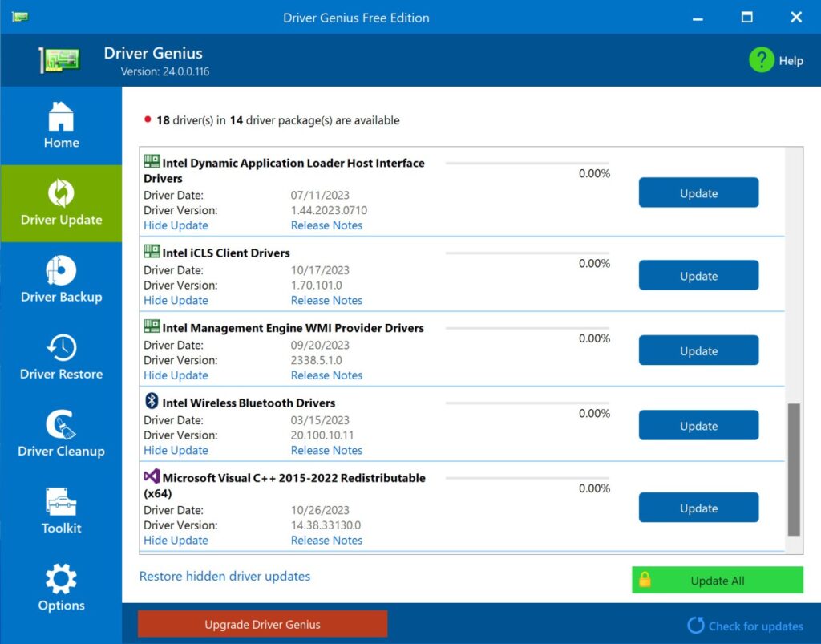Click Upgrade Driver Genius button
The width and height of the screenshot is (821, 644).
[262, 624]
